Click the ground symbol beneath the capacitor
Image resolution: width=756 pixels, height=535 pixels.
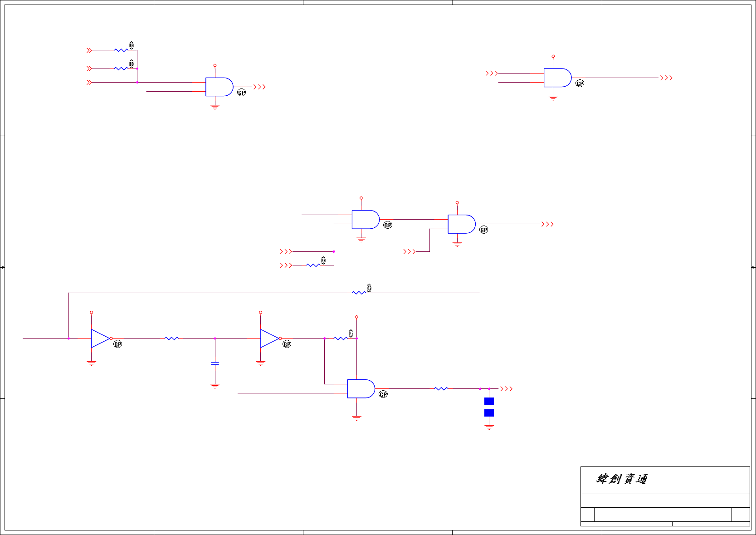(215, 386)
